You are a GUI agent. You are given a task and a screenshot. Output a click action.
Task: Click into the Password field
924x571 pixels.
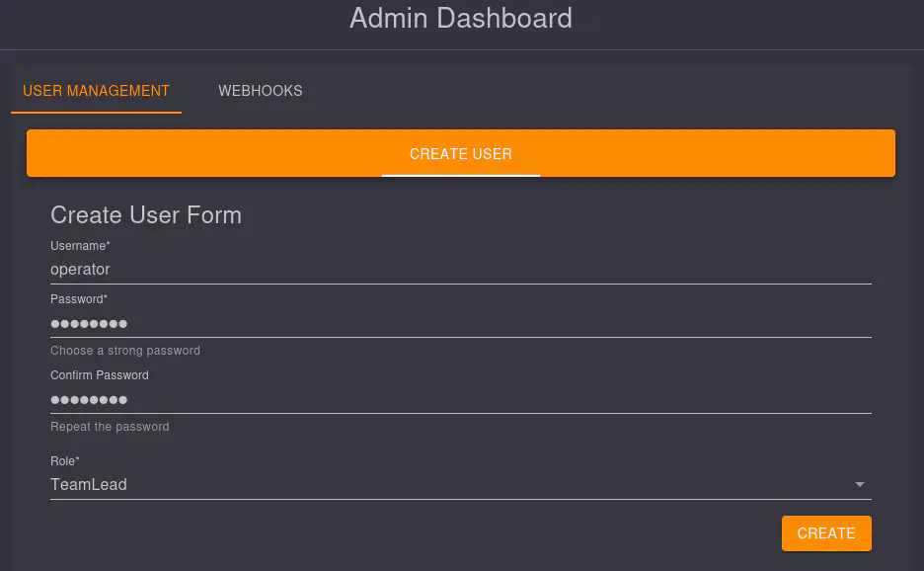(460, 323)
